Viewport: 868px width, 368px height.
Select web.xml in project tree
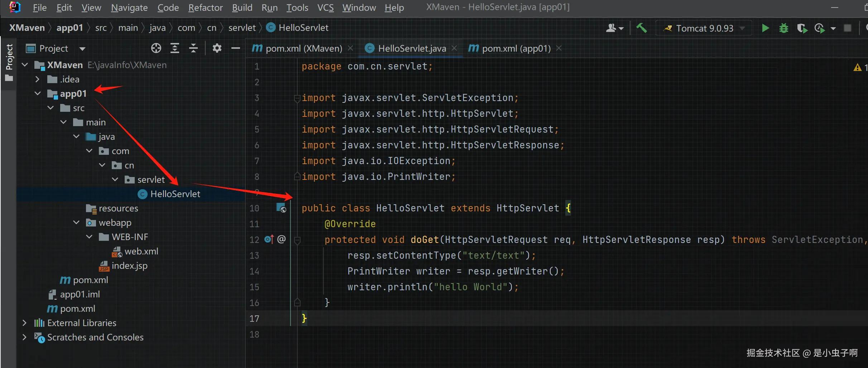(x=141, y=251)
